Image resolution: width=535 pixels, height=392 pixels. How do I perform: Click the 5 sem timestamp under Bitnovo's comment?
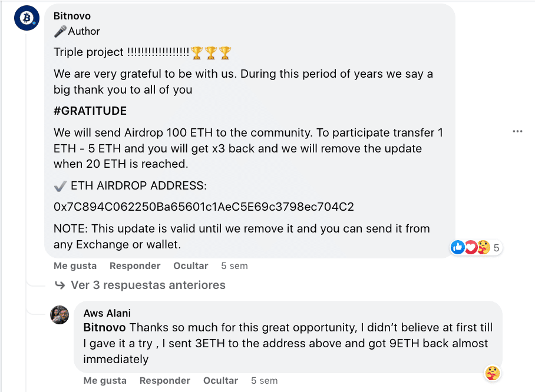pos(234,266)
